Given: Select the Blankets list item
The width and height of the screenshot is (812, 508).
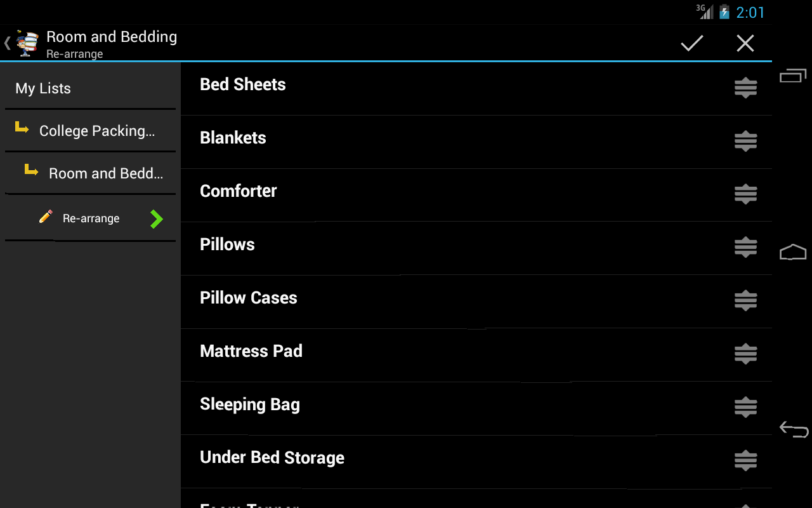Looking at the screenshot, I should tap(233, 138).
